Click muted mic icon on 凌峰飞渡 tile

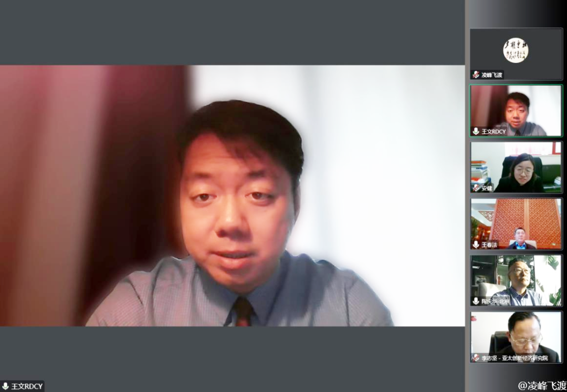(476, 75)
